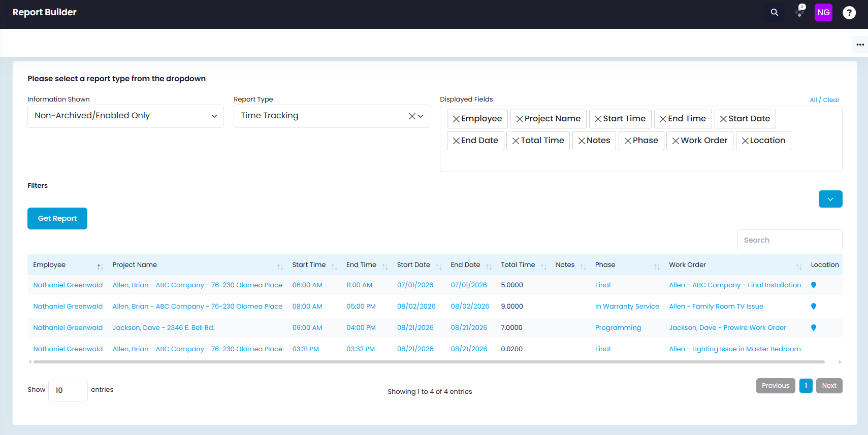Remove the Start Time displayed field
The height and width of the screenshot is (435, 868).
pos(598,119)
